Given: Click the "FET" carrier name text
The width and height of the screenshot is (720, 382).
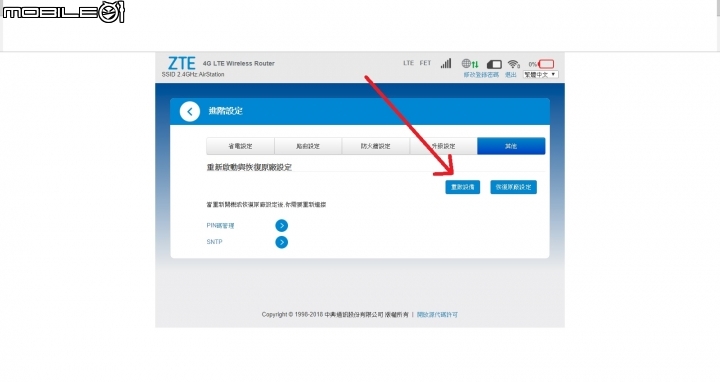Looking at the screenshot, I should pyautogui.click(x=425, y=63).
